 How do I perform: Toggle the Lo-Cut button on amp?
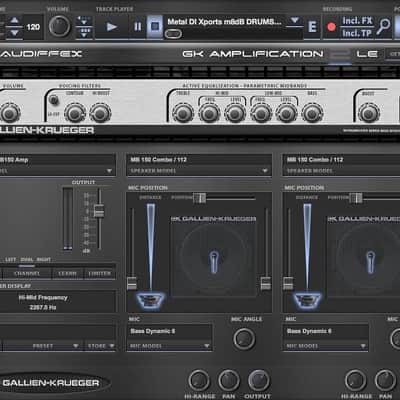pyautogui.click(x=53, y=100)
